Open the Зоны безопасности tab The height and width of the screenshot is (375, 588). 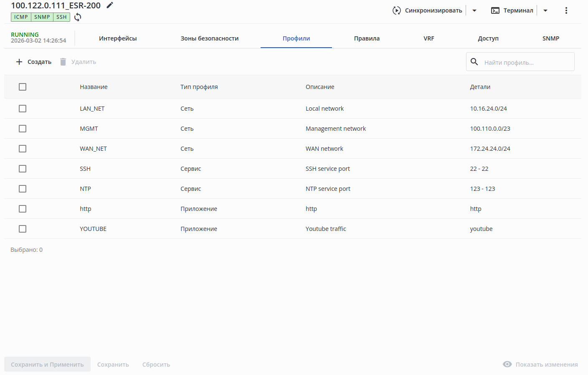coord(210,38)
